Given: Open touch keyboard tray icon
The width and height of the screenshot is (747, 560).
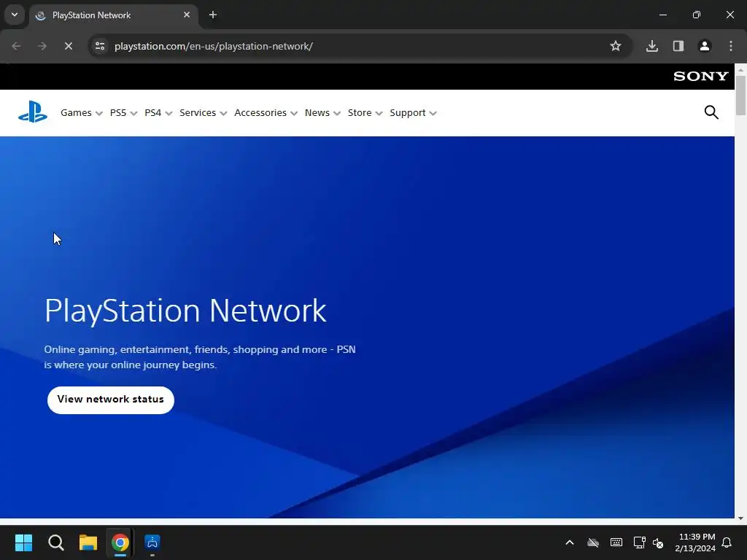Looking at the screenshot, I should pyautogui.click(x=616, y=542).
